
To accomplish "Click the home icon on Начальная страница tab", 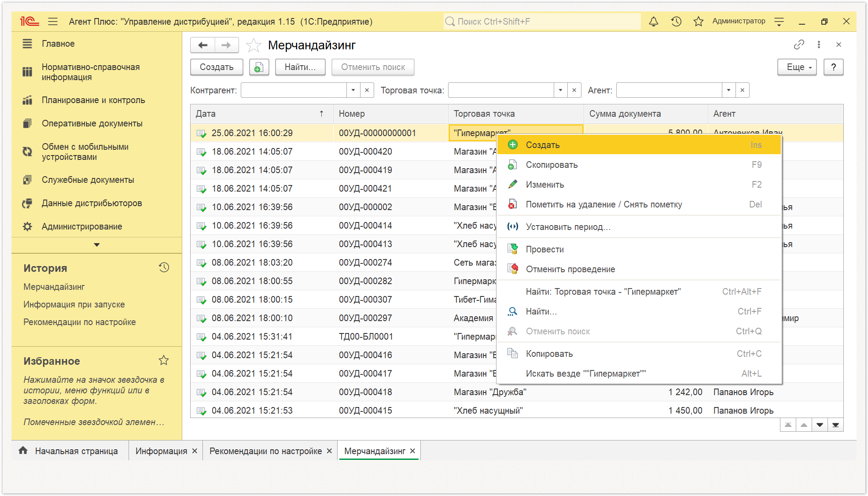I will (23, 450).
